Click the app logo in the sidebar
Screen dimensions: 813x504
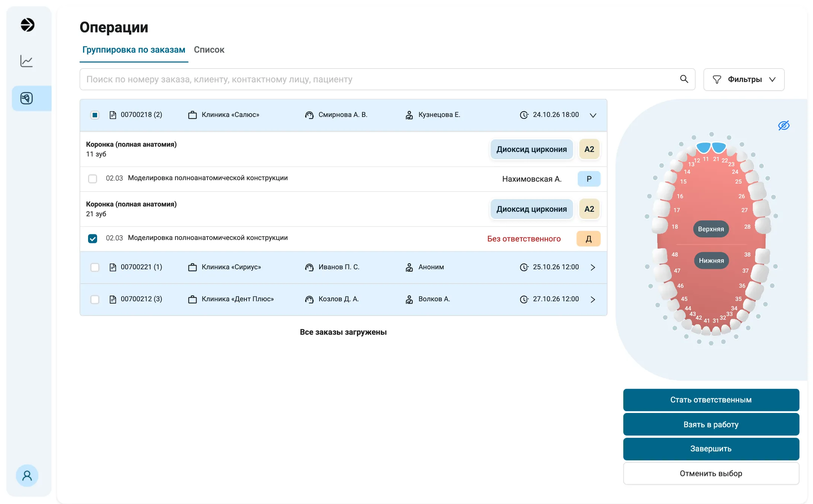(x=27, y=25)
